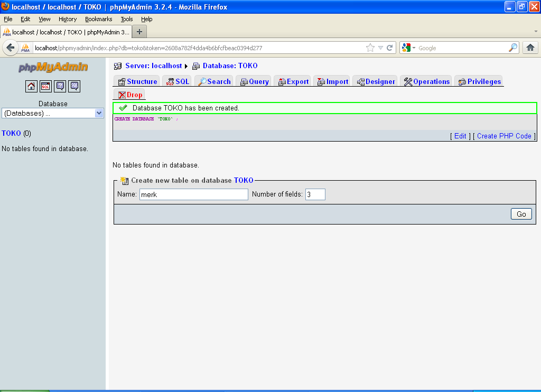
Task: Reload the current page
Action: coord(391,47)
